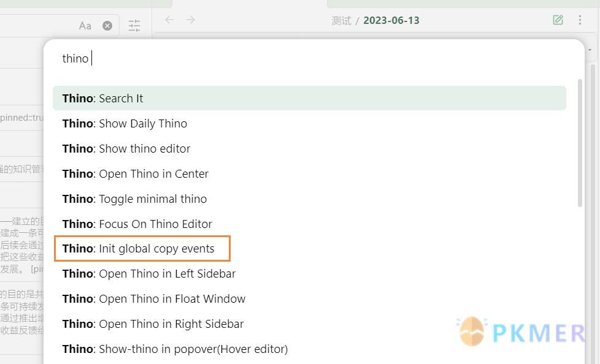Choose Thino: Open Thino in Center
Image resolution: width=600 pixels, height=364 pixels.
pos(309,174)
